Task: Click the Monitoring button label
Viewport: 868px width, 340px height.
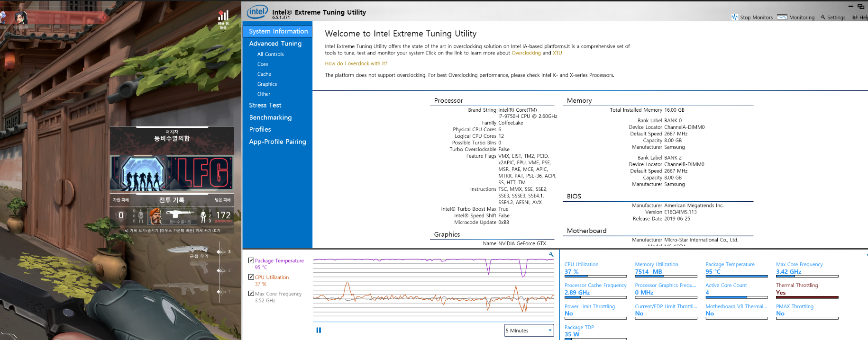Action: pyautogui.click(x=802, y=18)
